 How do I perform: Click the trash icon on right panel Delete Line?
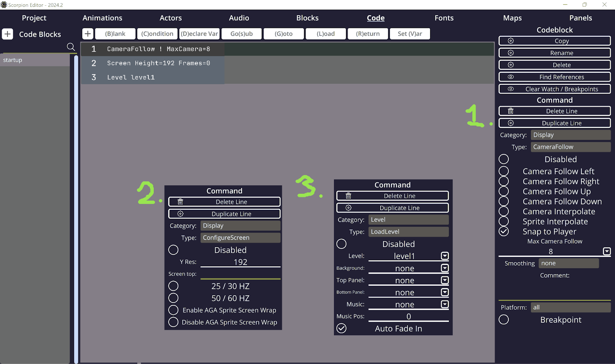click(x=511, y=111)
